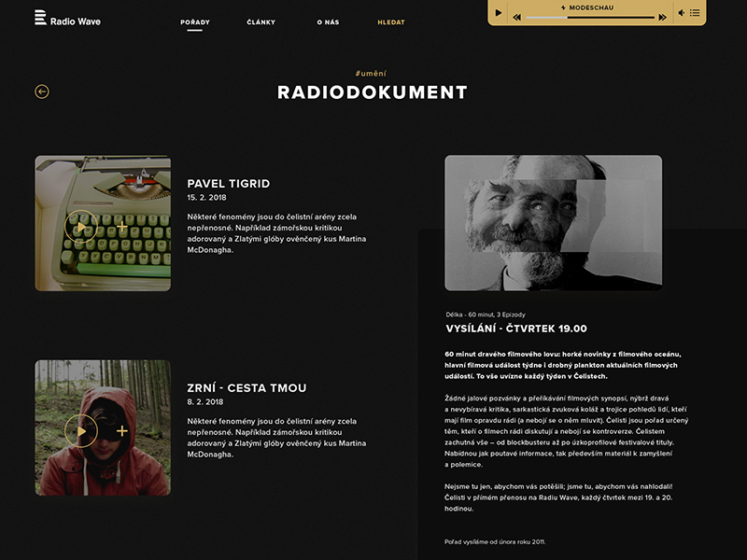The height and width of the screenshot is (560, 747).
Task: Mute the player using the speaker icon
Action: (682, 13)
